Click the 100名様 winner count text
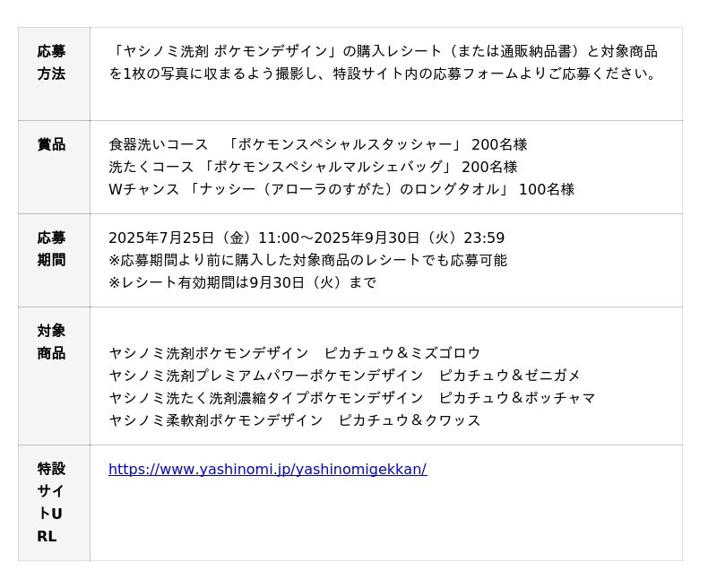 [547, 190]
